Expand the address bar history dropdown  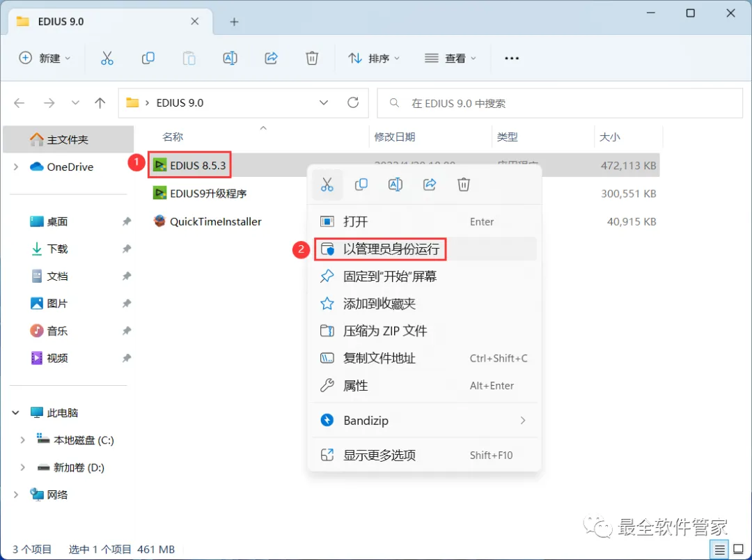pos(324,102)
